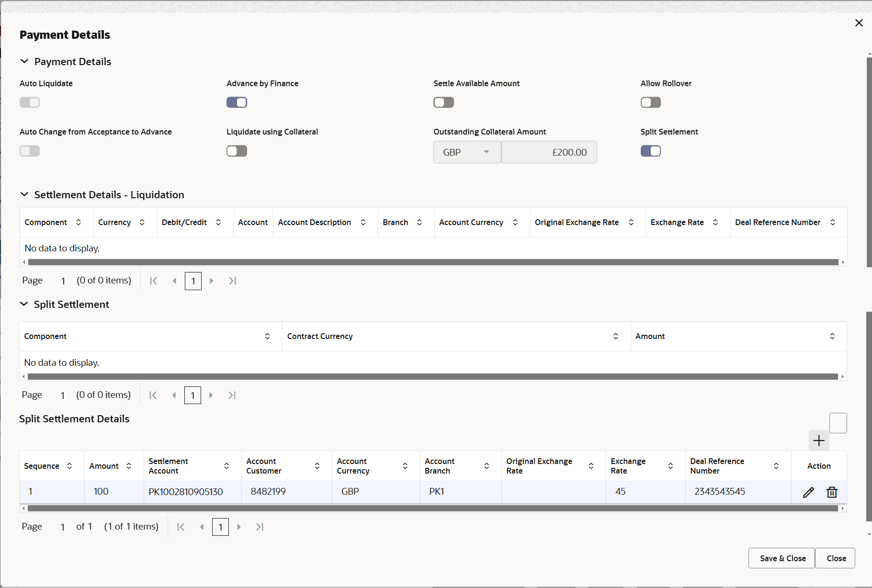
Task: Go to next page in Split Settlement Details pagination
Action: click(x=239, y=527)
